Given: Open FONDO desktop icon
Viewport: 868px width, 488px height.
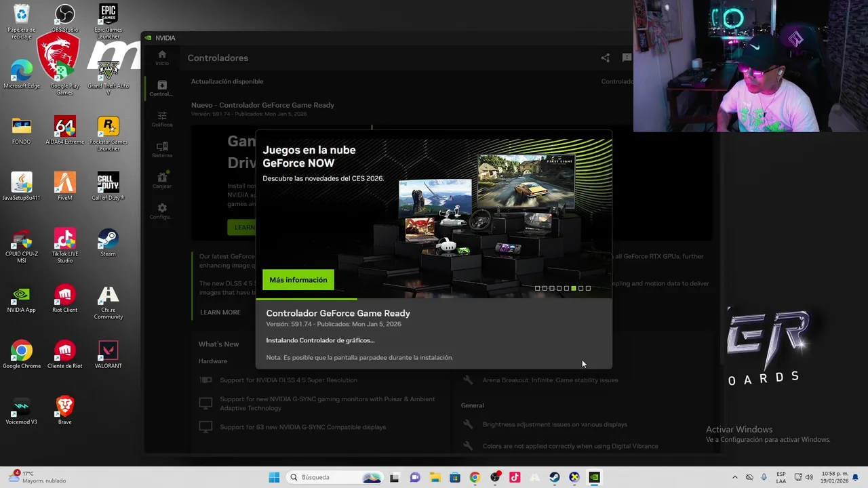Looking at the screenshot, I should pyautogui.click(x=22, y=131).
